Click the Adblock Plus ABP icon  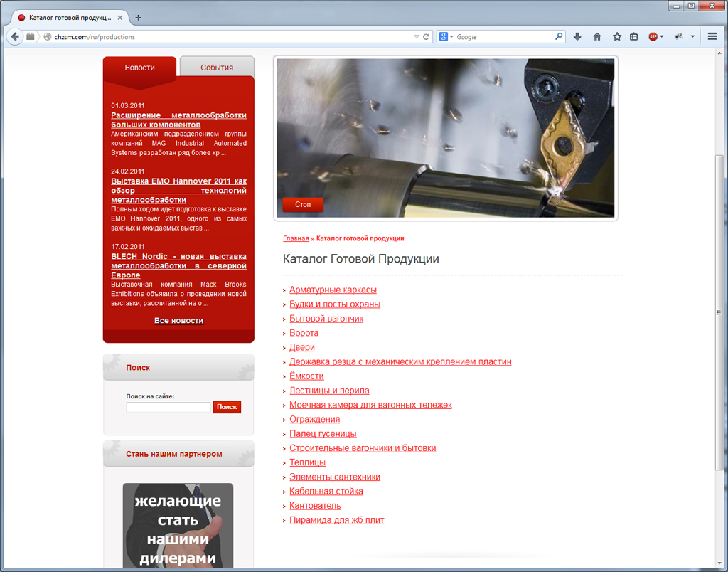[653, 36]
